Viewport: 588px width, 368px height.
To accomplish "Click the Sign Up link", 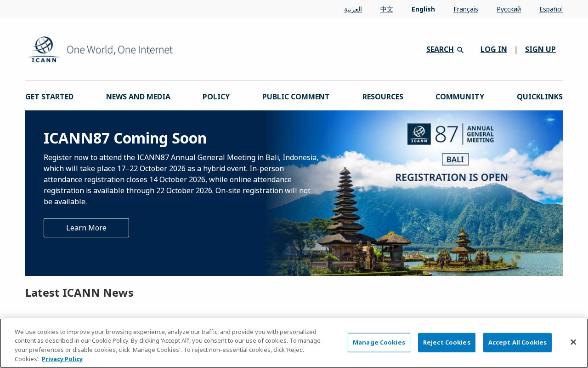I will click(x=540, y=49).
